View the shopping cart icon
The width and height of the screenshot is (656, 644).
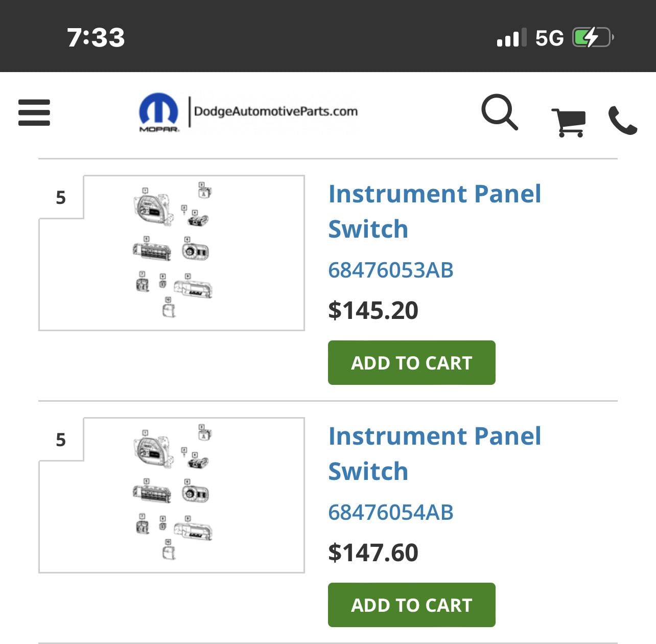click(x=568, y=122)
